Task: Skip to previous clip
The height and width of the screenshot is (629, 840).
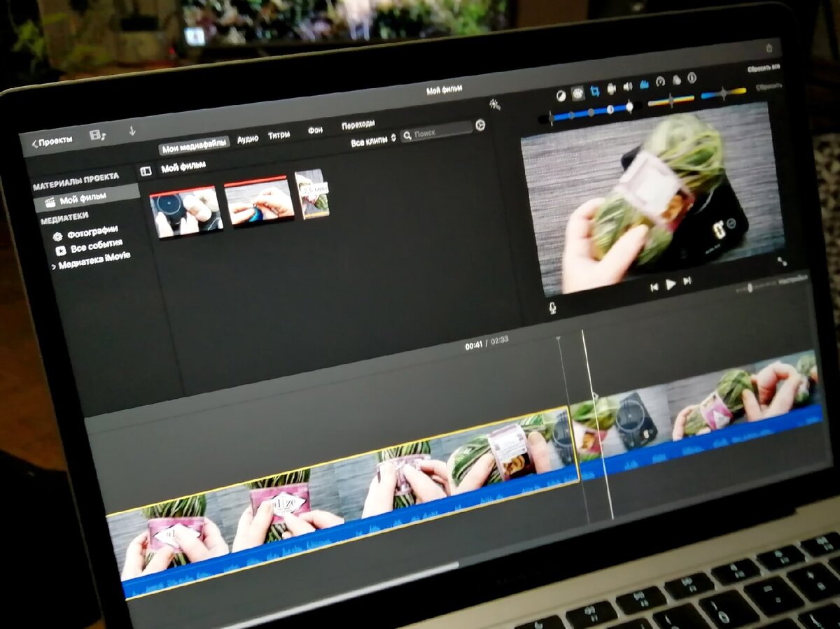Action: (x=654, y=287)
